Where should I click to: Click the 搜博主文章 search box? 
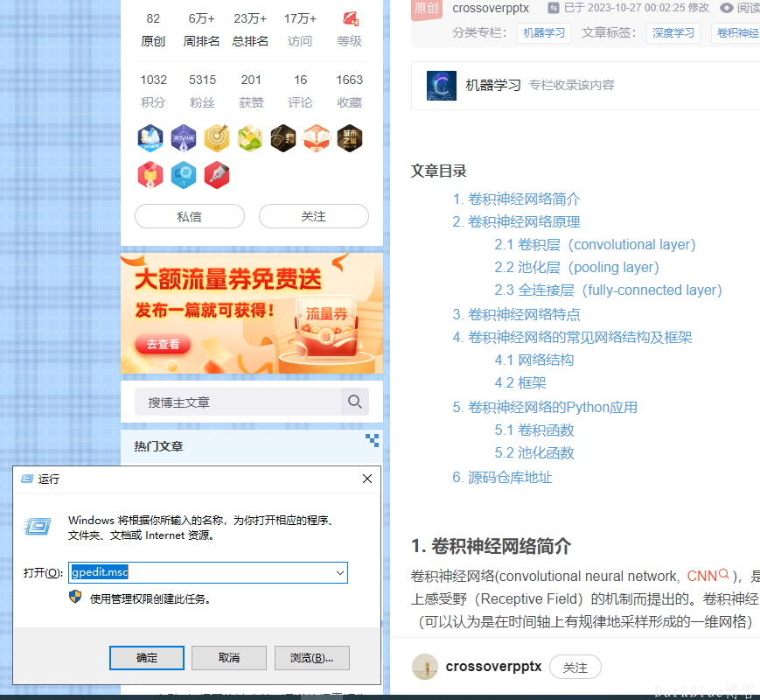[238, 402]
